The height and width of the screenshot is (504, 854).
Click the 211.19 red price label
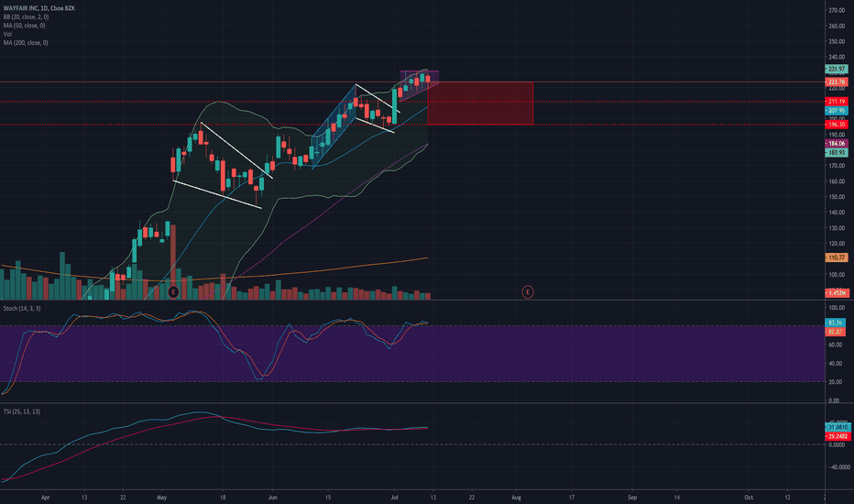point(837,102)
